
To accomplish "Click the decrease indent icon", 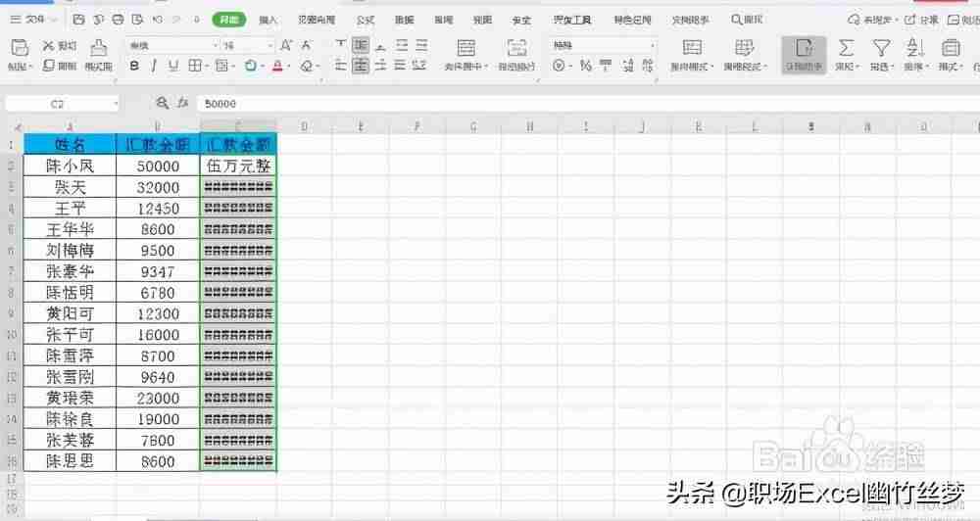I will tap(402, 46).
